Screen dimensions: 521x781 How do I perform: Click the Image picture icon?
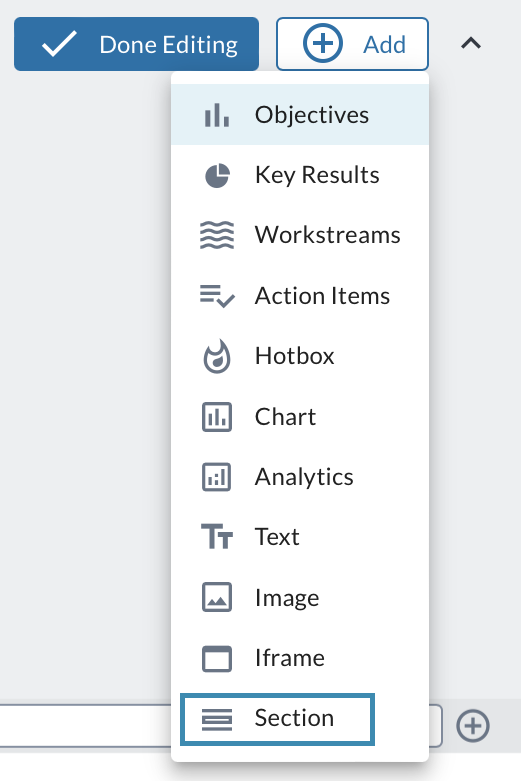pyautogui.click(x=217, y=597)
